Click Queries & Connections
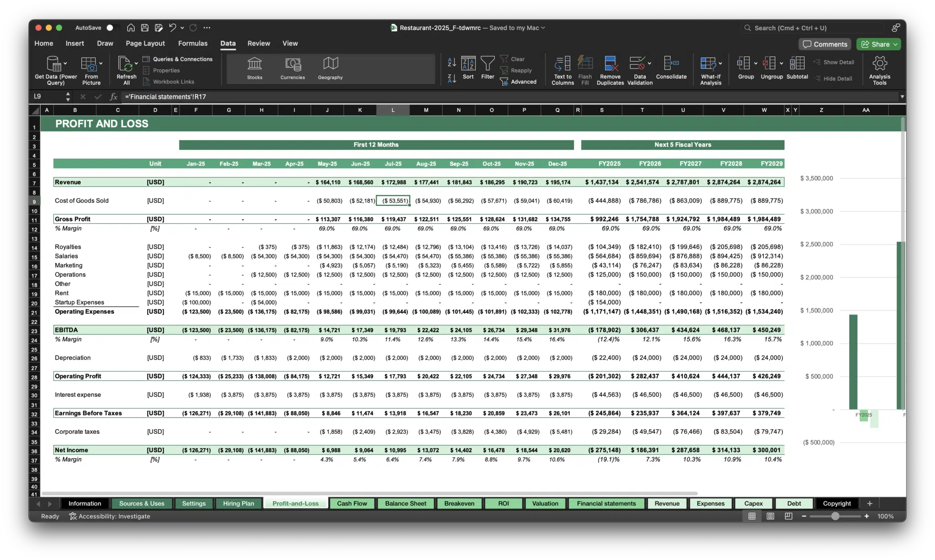Screen dimensions: 935x560 pyautogui.click(x=178, y=59)
